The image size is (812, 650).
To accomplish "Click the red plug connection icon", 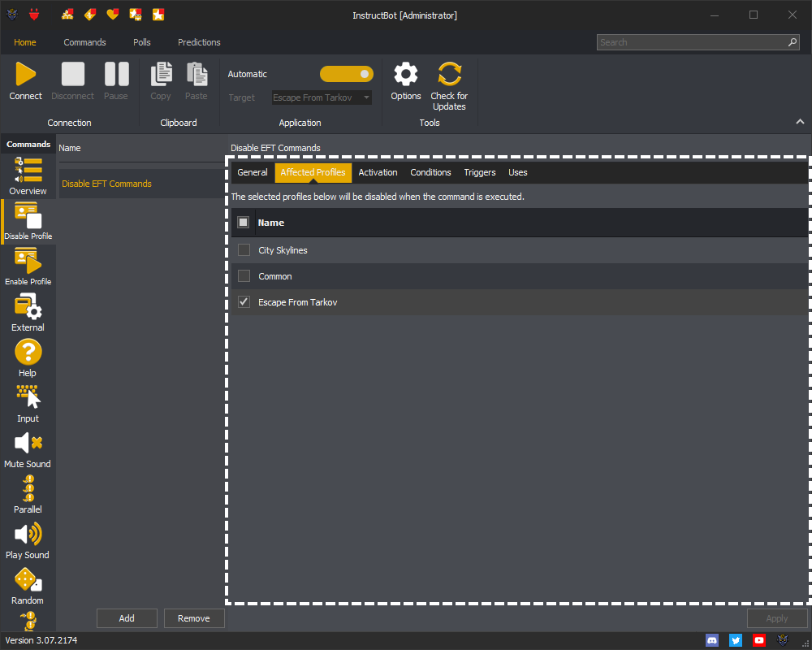I will (x=34, y=15).
